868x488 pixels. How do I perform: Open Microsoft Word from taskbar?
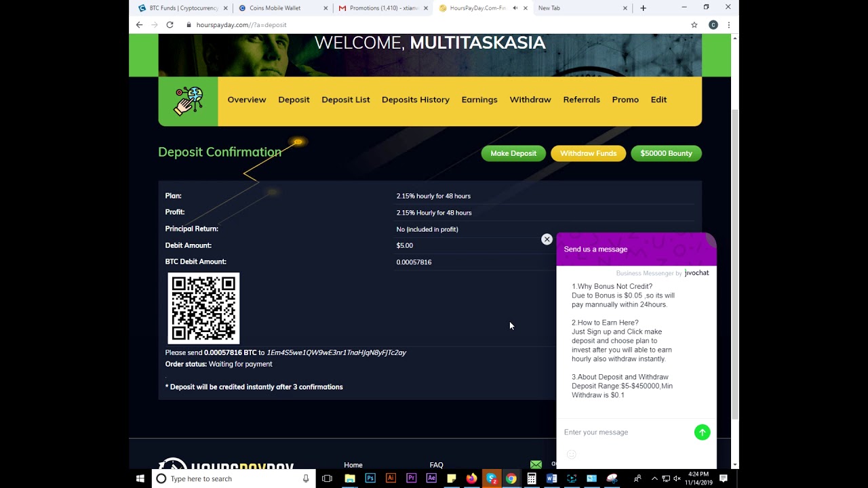(x=551, y=479)
